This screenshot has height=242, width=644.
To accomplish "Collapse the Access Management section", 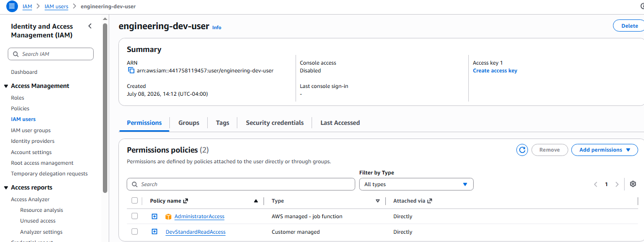I will pyautogui.click(x=6, y=86).
